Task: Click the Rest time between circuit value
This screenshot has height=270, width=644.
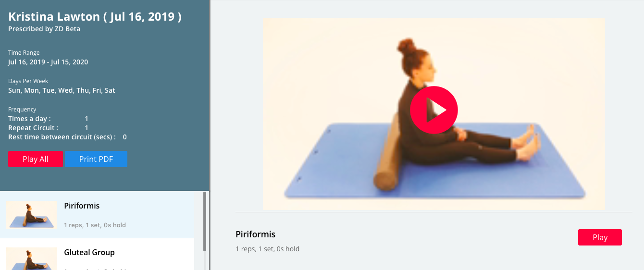Action: pos(125,137)
